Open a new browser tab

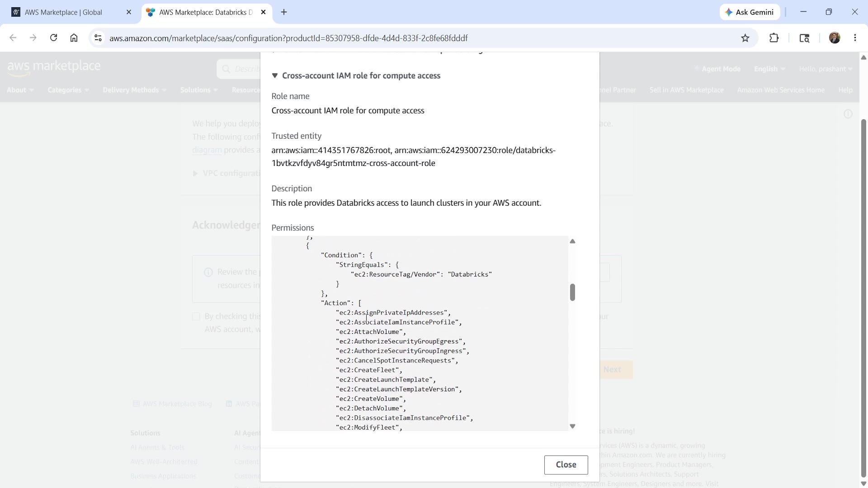pyautogui.click(x=284, y=12)
